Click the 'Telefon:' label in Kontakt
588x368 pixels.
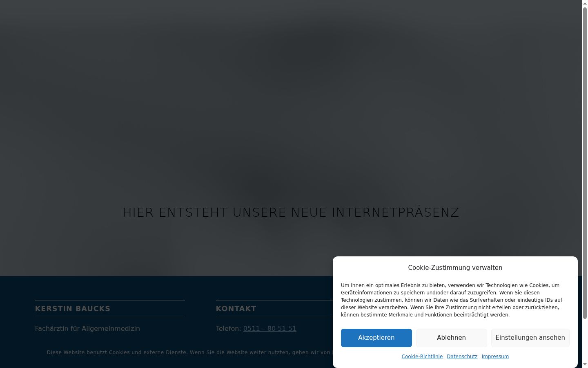coord(228,328)
